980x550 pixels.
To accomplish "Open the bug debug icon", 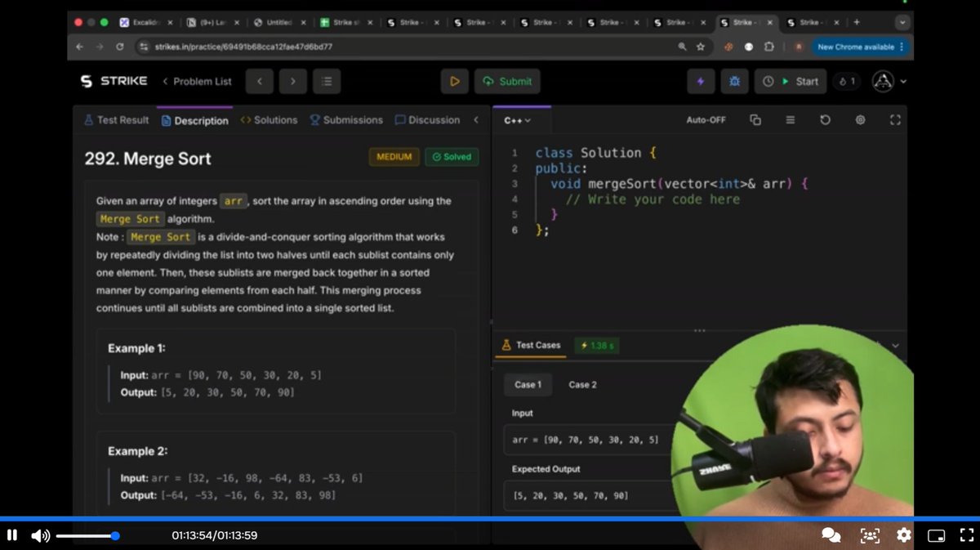I will [734, 81].
